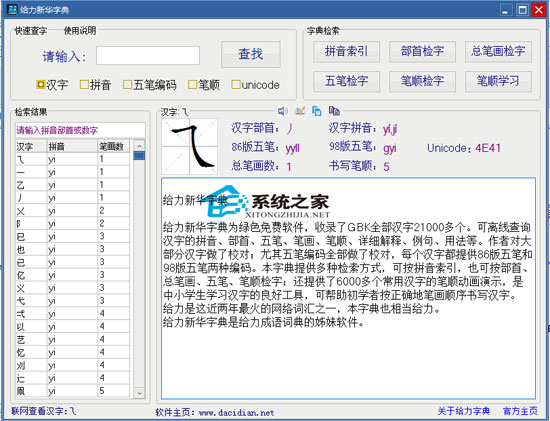The height and width of the screenshot is (421, 550).
Task: Select the 乂 row with 2 strokes
Action: [73, 211]
